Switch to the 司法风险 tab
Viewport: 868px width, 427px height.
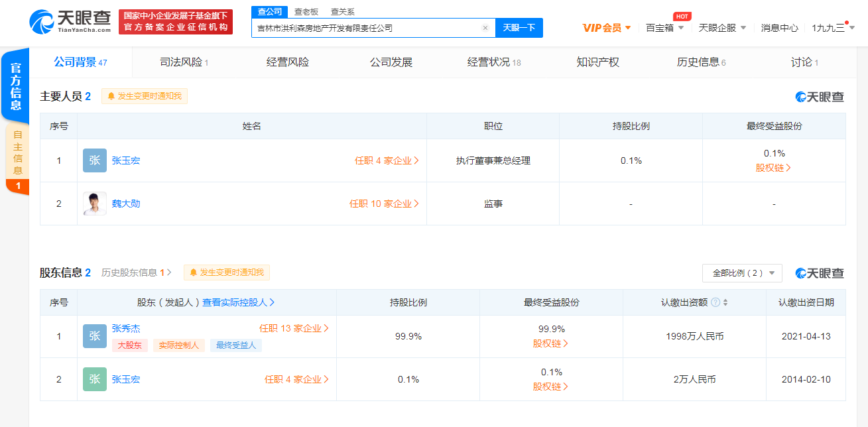184,62
